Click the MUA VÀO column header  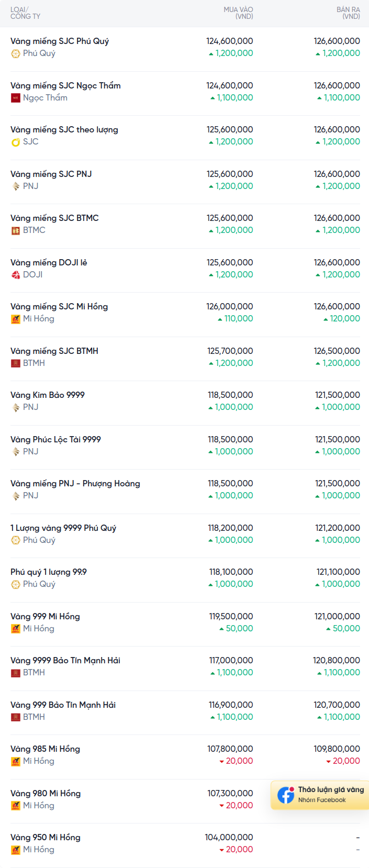(238, 13)
